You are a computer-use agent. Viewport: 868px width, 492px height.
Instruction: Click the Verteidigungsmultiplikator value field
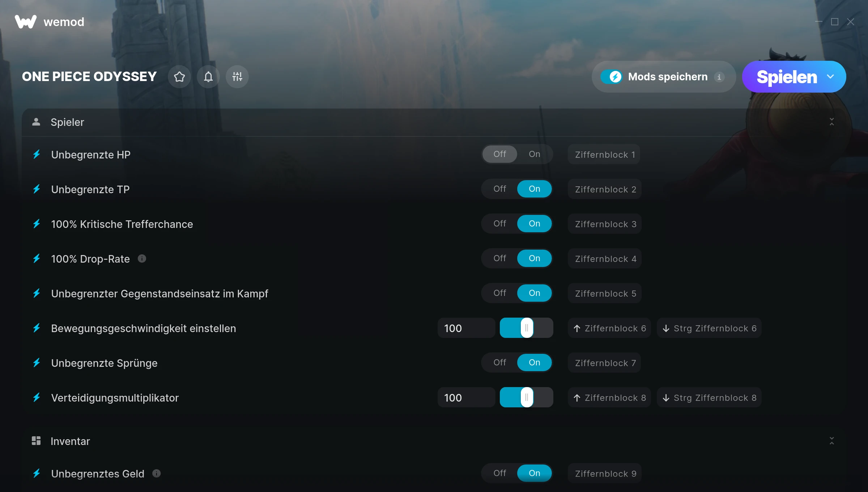click(x=466, y=398)
